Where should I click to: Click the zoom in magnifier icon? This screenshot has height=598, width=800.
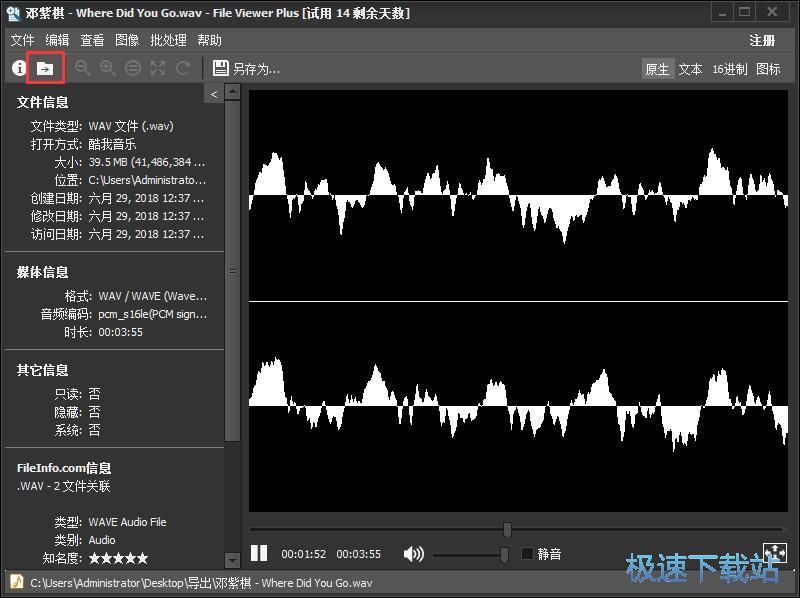tap(108, 68)
